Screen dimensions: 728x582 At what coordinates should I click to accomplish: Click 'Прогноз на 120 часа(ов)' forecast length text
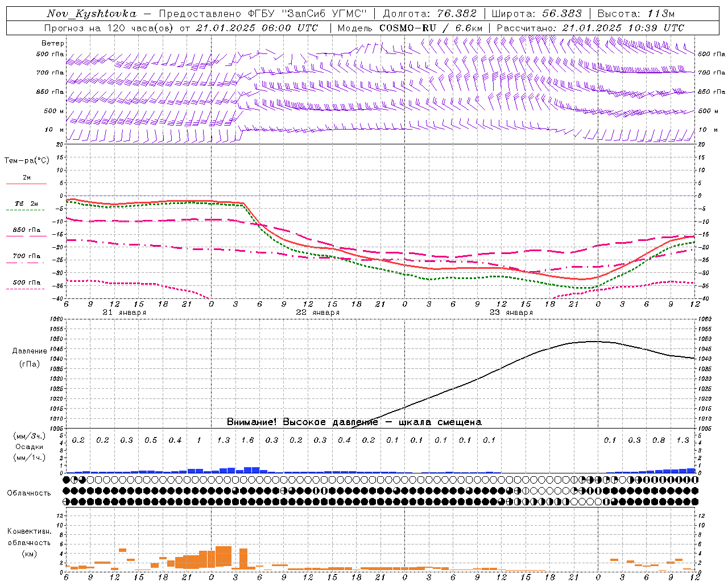[x=109, y=28]
